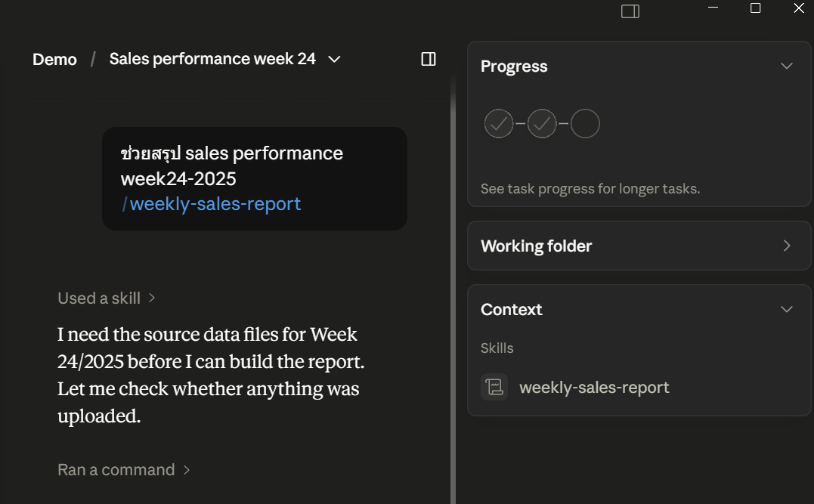Expand the Working folder panel
814x504 pixels.
point(787,246)
